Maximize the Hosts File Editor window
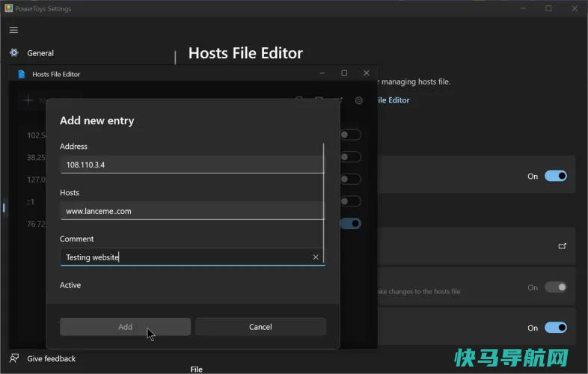The image size is (588, 374). [344, 73]
